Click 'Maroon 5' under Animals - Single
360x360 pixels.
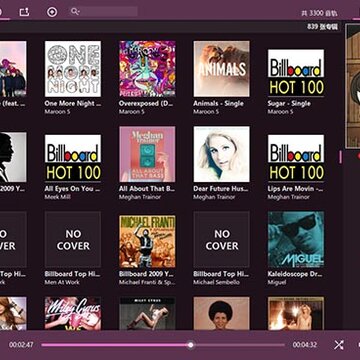[206, 112]
